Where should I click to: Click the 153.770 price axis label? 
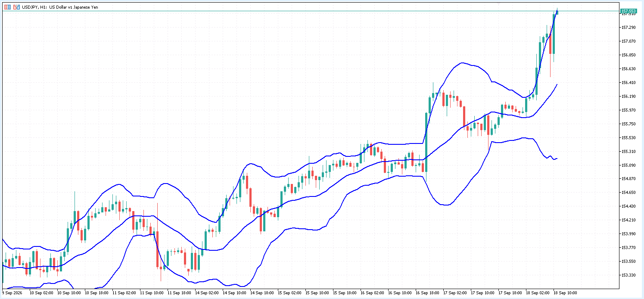pyautogui.click(x=629, y=248)
